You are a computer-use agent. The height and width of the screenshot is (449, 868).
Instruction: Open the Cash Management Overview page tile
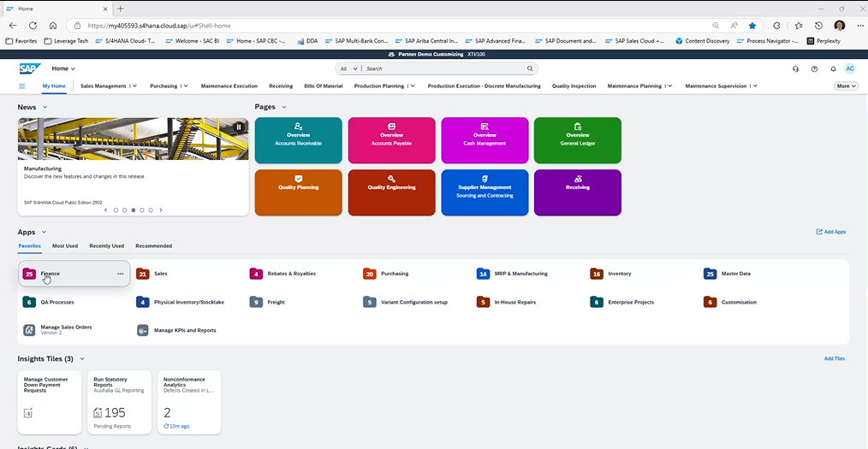click(485, 140)
